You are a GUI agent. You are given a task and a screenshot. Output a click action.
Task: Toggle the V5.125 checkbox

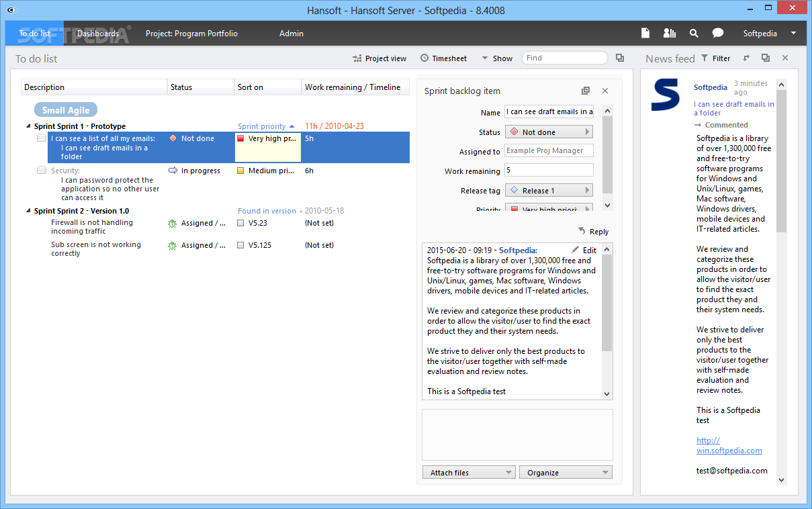tap(240, 245)
